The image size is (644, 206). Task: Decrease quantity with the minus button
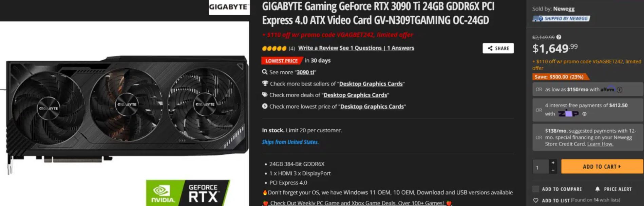[553, 170]
